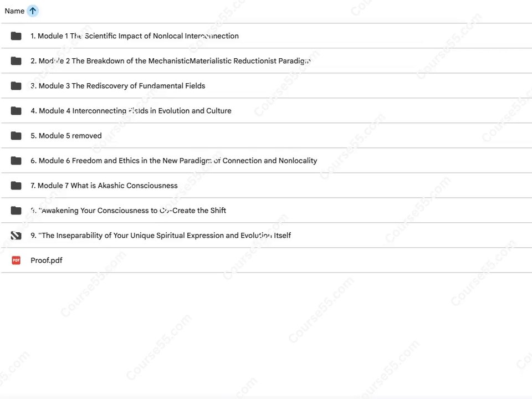The height and width of the screenshot is (399, 532).
Task: Select 2. Module 2 The Breakdown folder name
Action: click(x=171, y=61)
